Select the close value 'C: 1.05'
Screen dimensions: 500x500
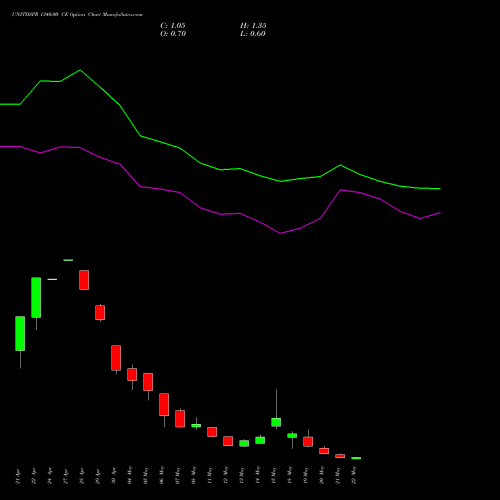[x=173, y=26]
